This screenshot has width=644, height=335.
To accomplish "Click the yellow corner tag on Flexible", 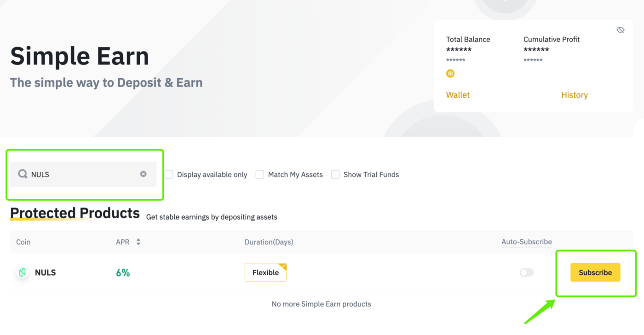I will (282, 266).
